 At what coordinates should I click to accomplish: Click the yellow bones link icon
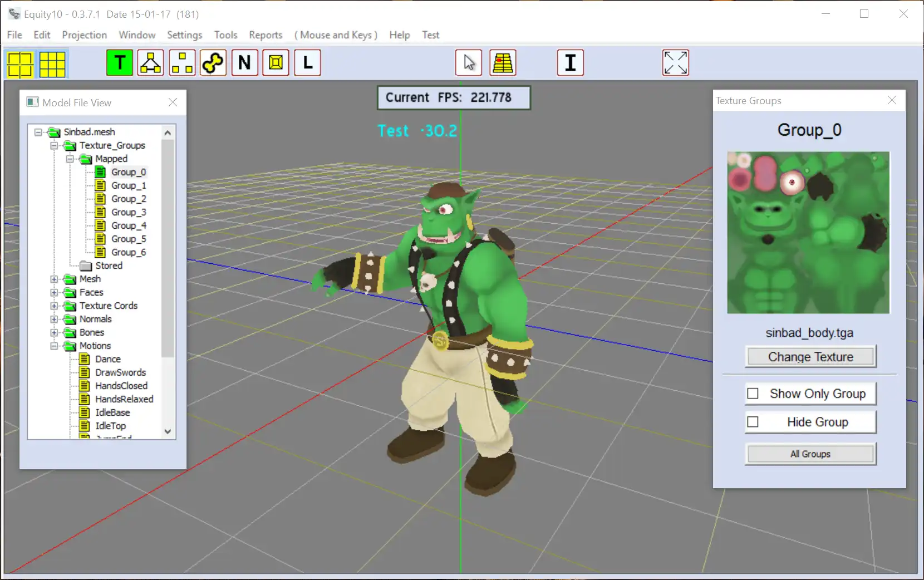point(213,63)
